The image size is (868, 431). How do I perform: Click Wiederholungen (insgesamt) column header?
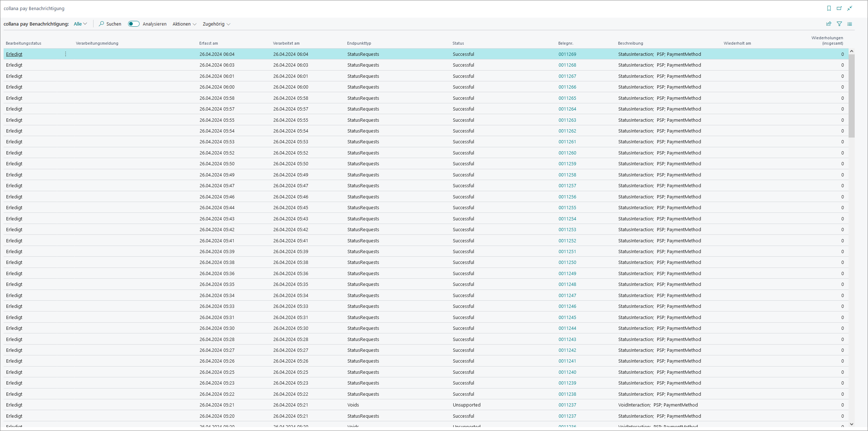tap(827, 40)
